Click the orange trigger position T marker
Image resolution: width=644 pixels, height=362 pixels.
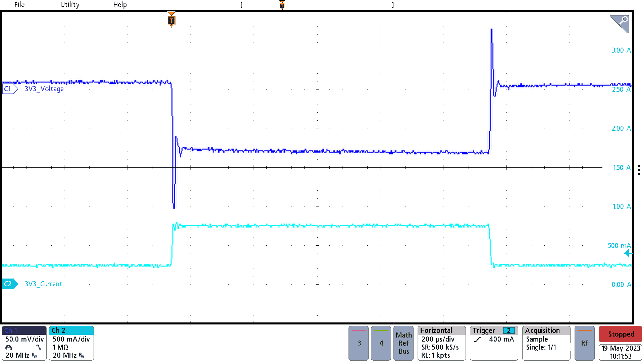point(171,20)
